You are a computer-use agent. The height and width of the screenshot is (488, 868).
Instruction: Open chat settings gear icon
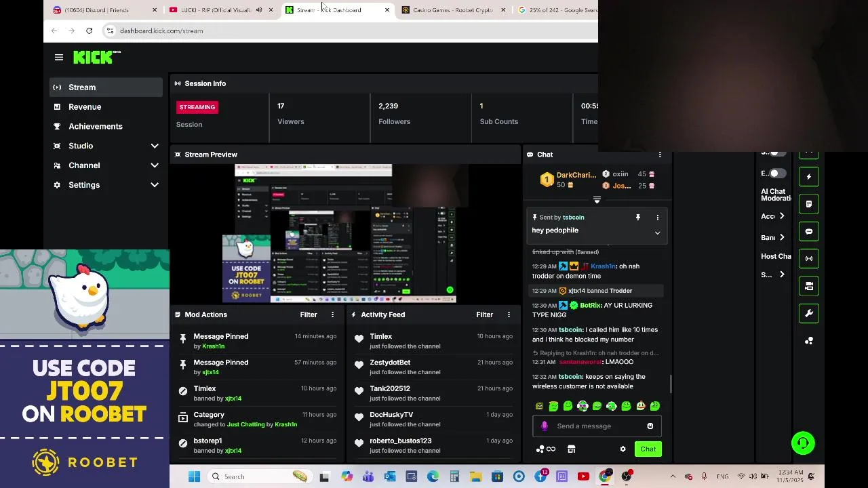[x=623, y=449]
